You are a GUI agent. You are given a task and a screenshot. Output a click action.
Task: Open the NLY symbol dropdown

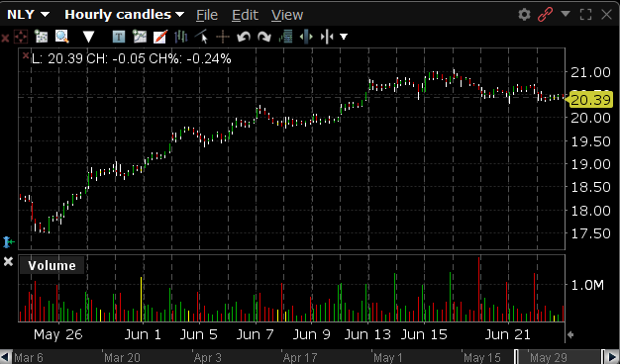click(28, 15)
